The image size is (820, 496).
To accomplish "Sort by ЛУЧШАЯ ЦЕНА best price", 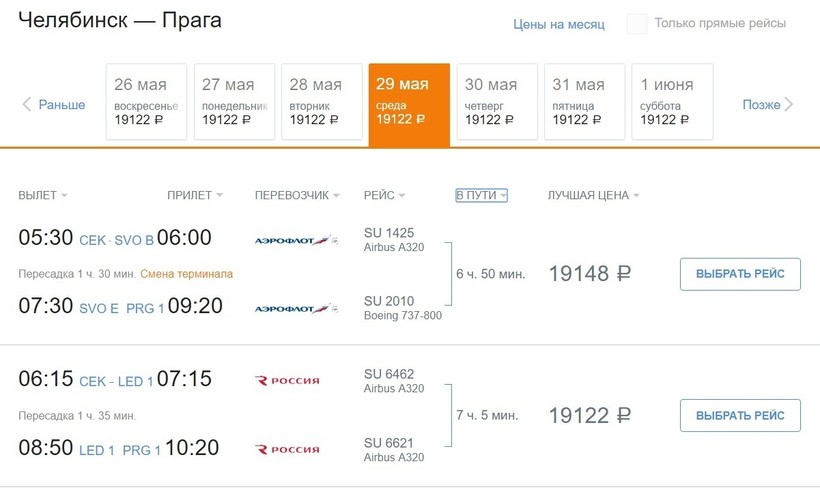I will tap(593, 195).
